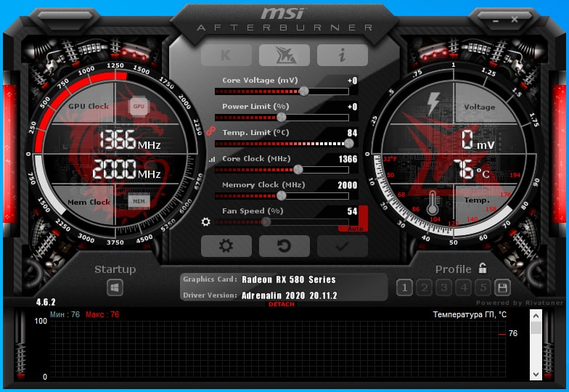Viewport: 569px width, 392px height.
Task: Click the 1366 MHz GPU clock readout
Action: pyautogui.click(x=129, y=139)
